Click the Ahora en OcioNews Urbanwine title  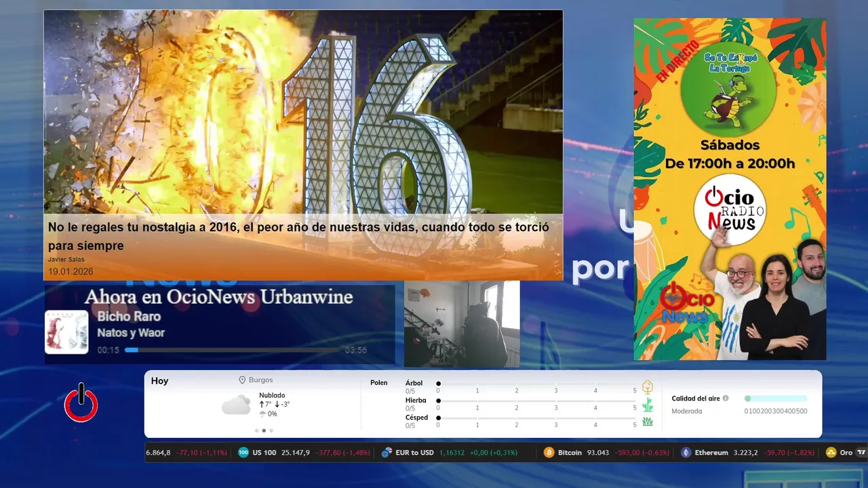click(218, 296)
